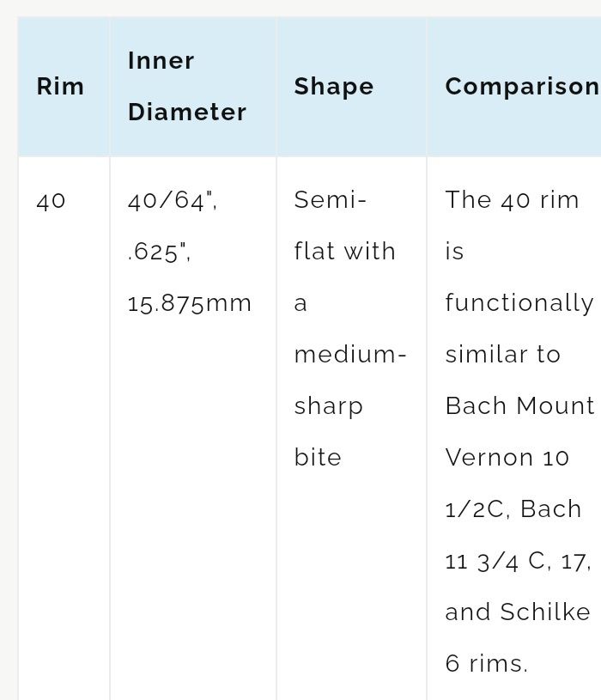Click the Rim column header
The width and height of the screenshot is (601, 700).
point(60,86)
